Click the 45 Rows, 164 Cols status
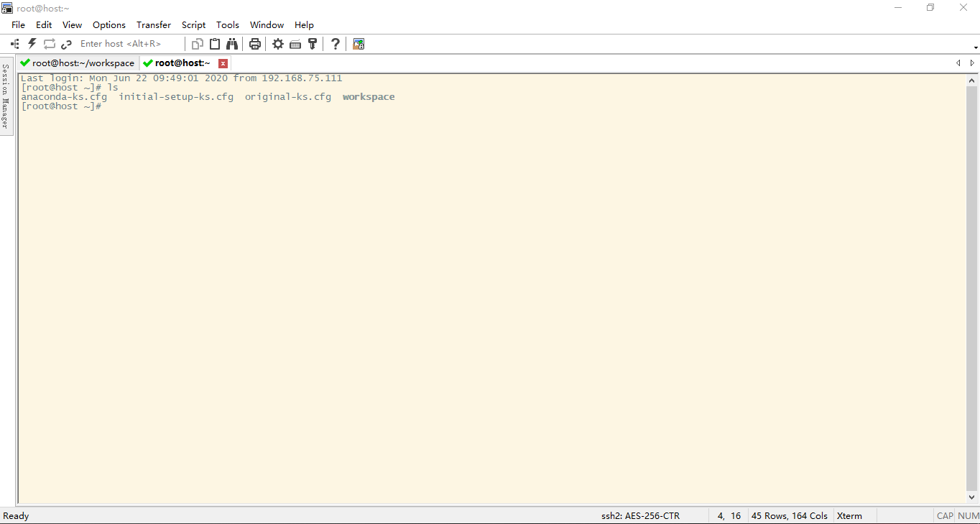This screenshot has width=980, height=524. click(x=790, y=516)
